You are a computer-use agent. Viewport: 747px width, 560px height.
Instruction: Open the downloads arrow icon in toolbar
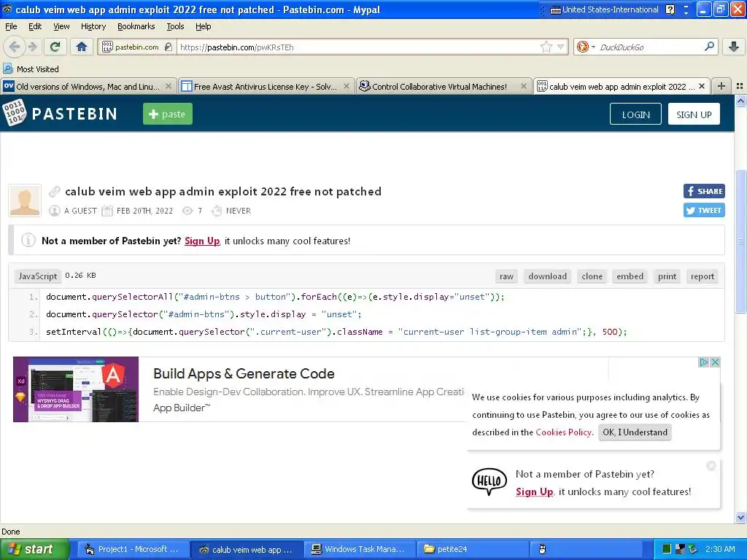734,47
